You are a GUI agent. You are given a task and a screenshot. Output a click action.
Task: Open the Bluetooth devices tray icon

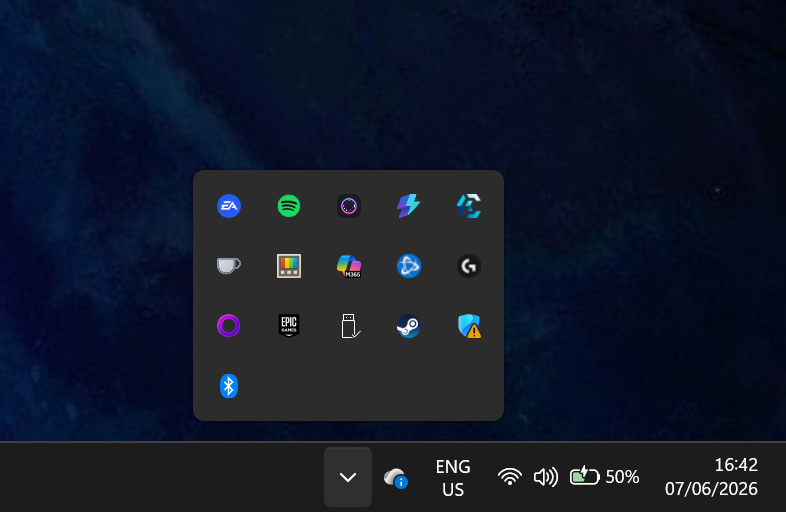click(x=229, y=386)
